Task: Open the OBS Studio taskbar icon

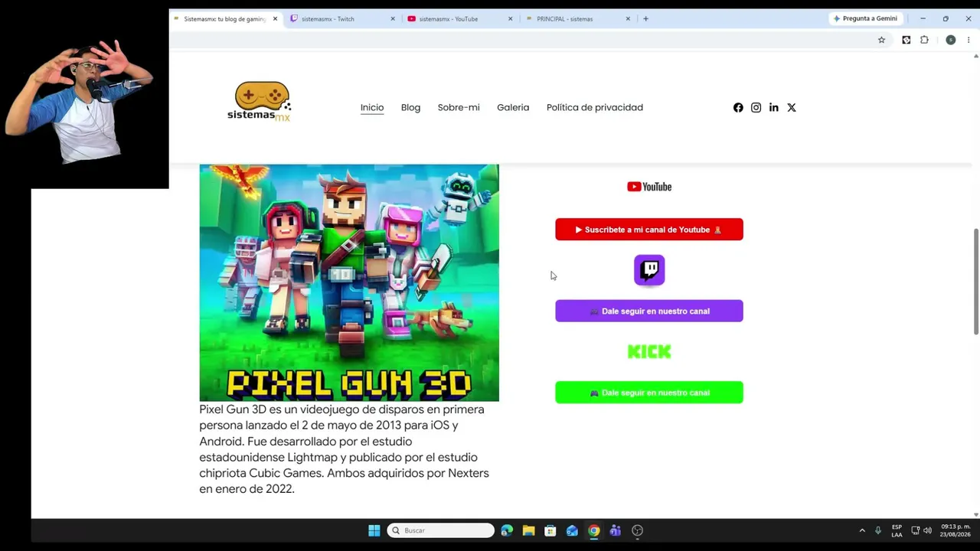Action: [637, 530]
